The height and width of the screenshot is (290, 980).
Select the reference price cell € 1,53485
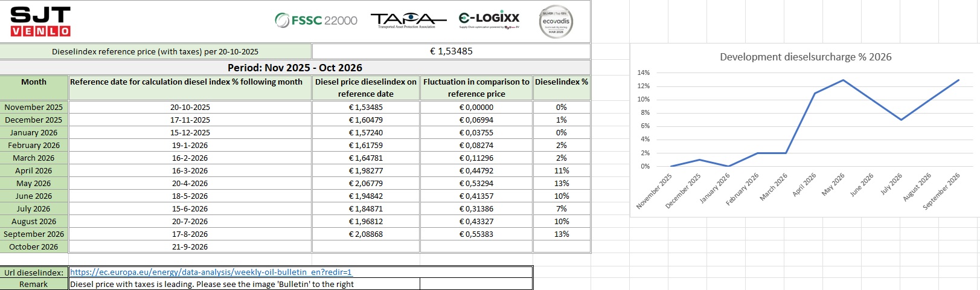pyautogui.click(x=451, y=51)
